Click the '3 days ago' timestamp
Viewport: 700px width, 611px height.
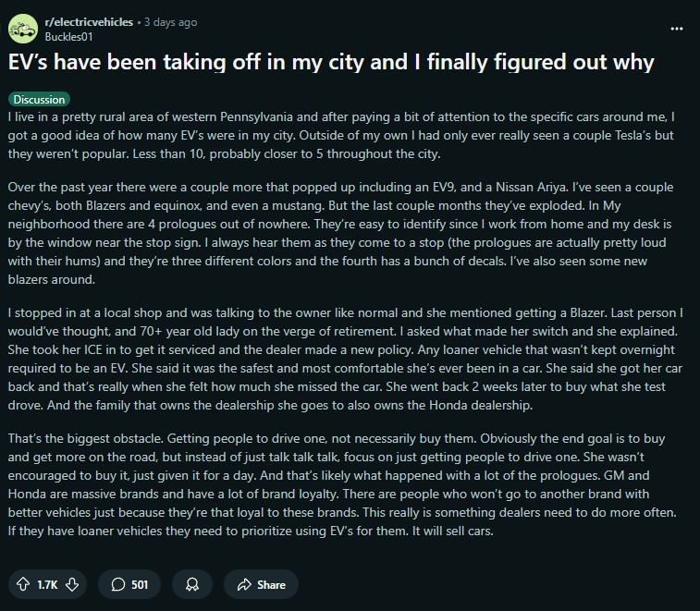[170, 22]
